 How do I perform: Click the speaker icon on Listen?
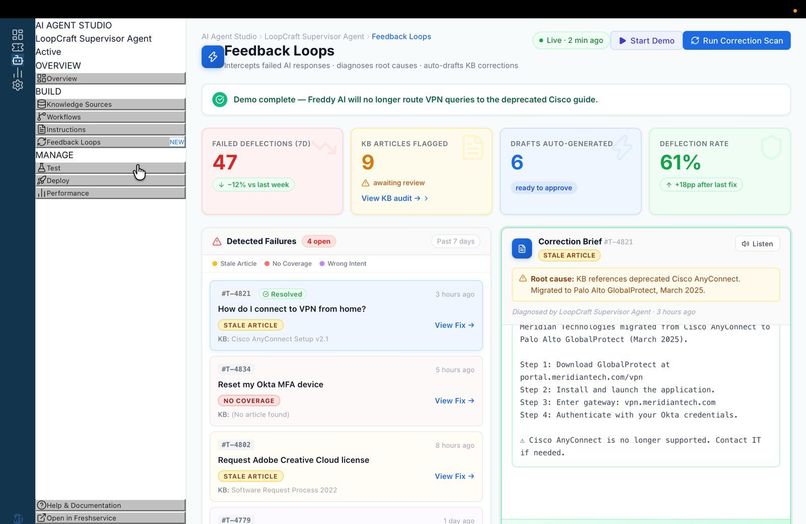745,244
